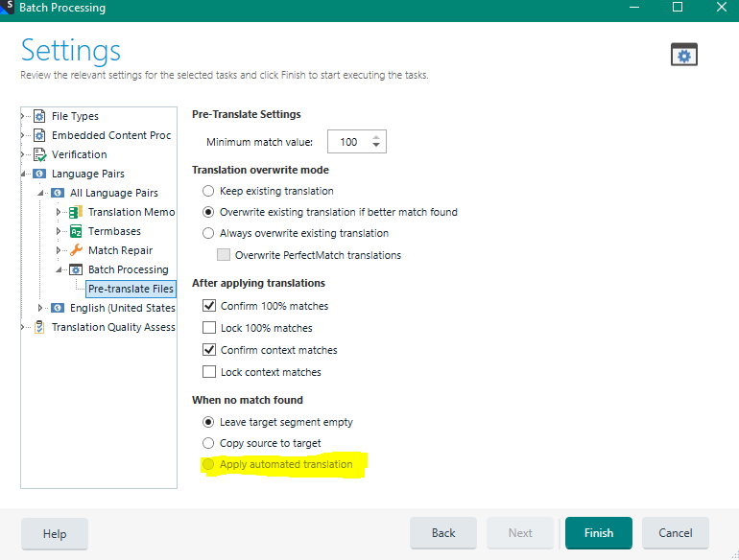The width and height of the screenshot is (739, 560).
Task: Expand the English (United States) node
Action: pyautogui.click(x=40, y=308)
